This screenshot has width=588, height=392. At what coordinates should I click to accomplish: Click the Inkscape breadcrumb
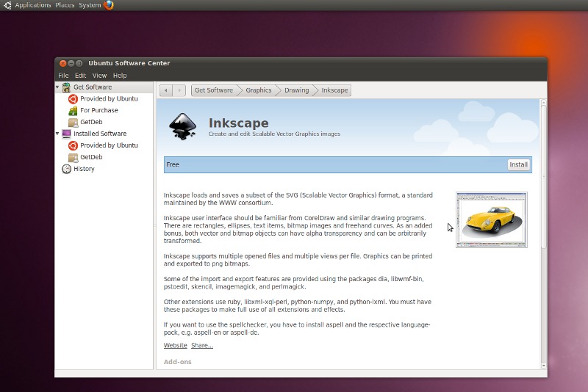(x=334, y=90)
